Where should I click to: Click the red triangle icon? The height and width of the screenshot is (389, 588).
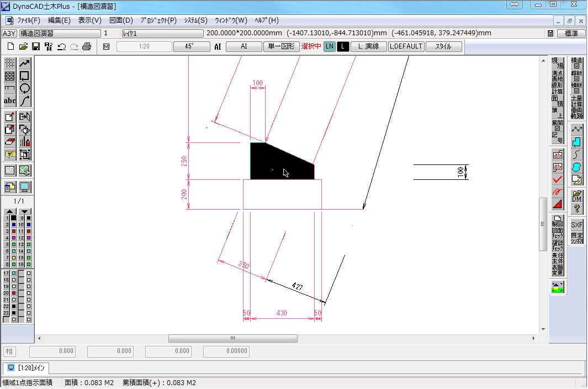(558, 204)
